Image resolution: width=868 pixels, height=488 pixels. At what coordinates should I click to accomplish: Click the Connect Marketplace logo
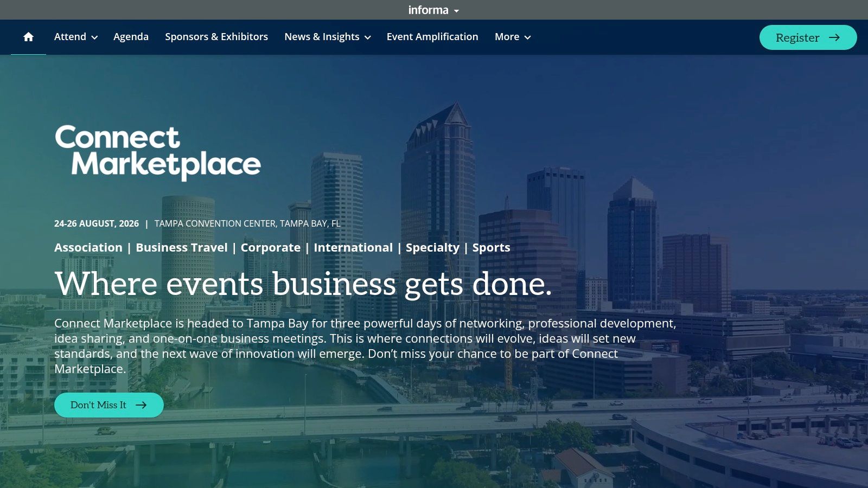click(x=157, y=151)
